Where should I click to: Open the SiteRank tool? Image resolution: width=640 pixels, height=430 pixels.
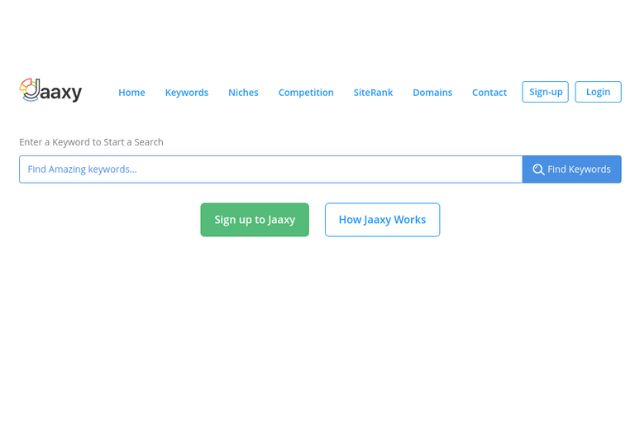[373, 93]
